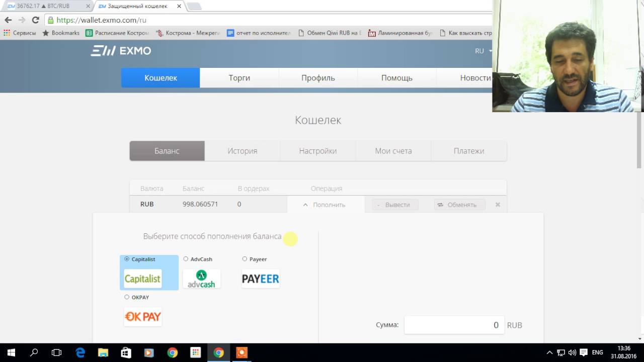Open Task View on the taskbar
The width and height of the screenshot is (644, 362).
coord(57,352)
